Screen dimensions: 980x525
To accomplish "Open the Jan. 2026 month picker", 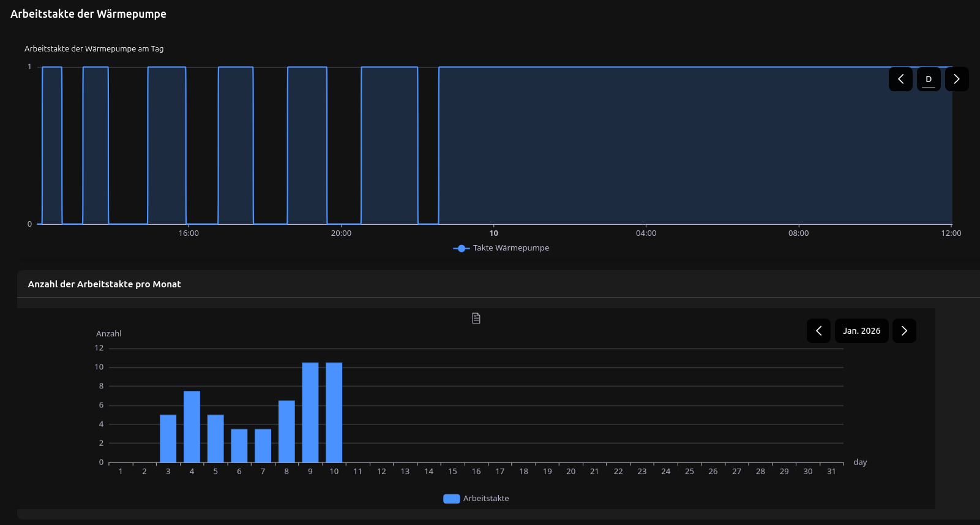I will [861, 331].
